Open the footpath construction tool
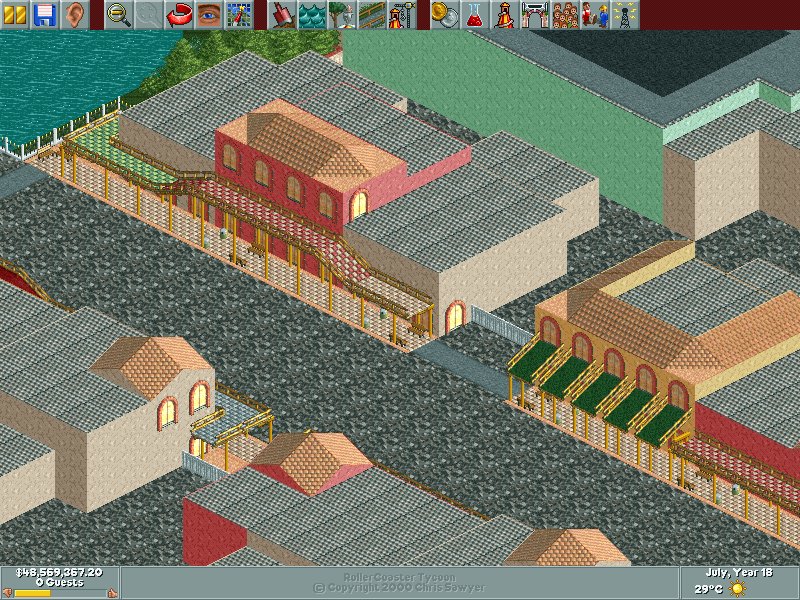 click(x=372, y=15)
